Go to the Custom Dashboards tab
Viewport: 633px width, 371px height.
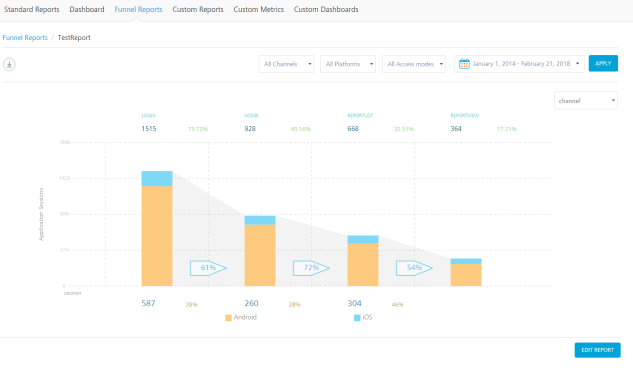point(326,9)
